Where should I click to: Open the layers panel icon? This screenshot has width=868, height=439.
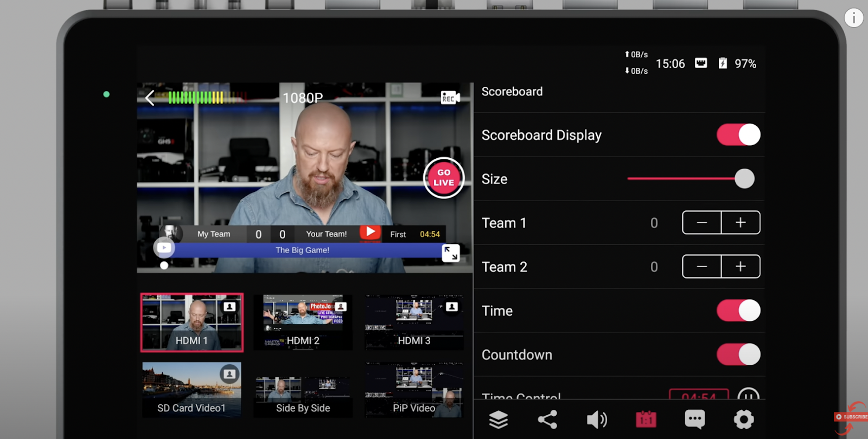pos(498,419)
